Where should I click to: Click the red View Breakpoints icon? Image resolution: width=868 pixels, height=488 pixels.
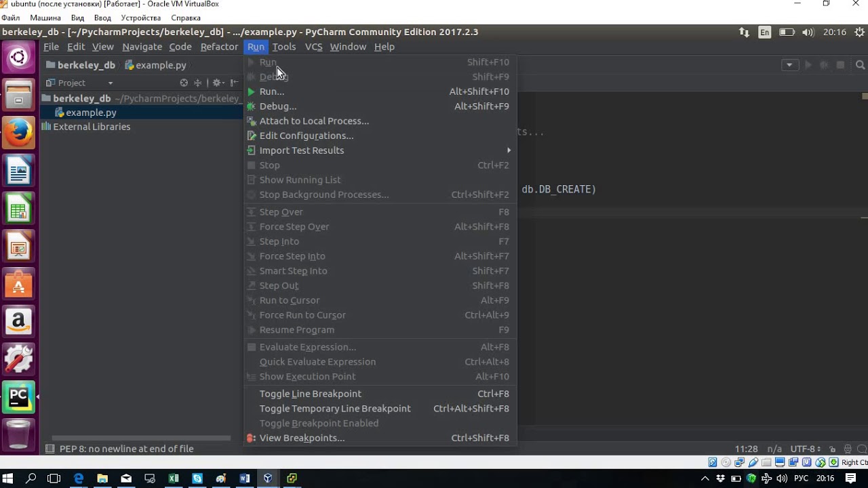tap(251, 438)
